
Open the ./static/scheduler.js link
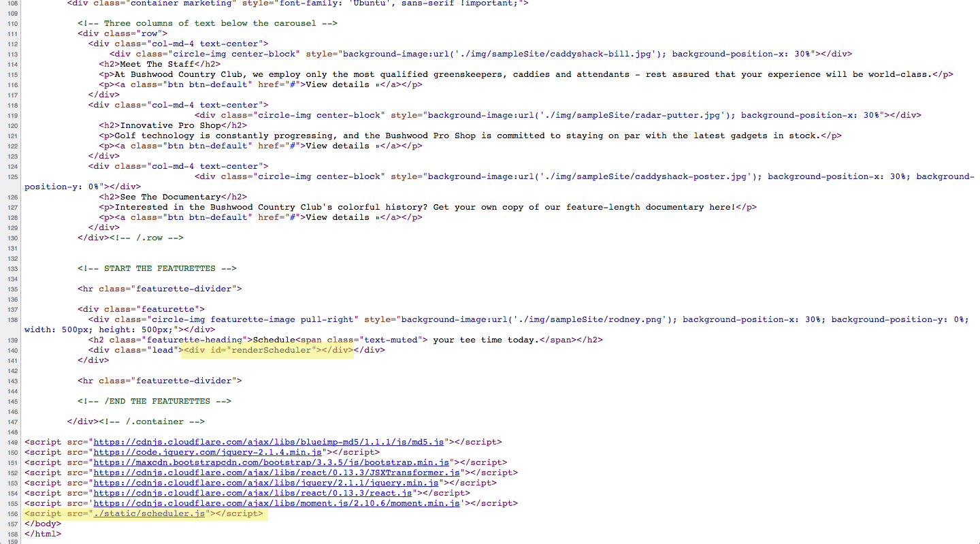click(x=149, y=513)
